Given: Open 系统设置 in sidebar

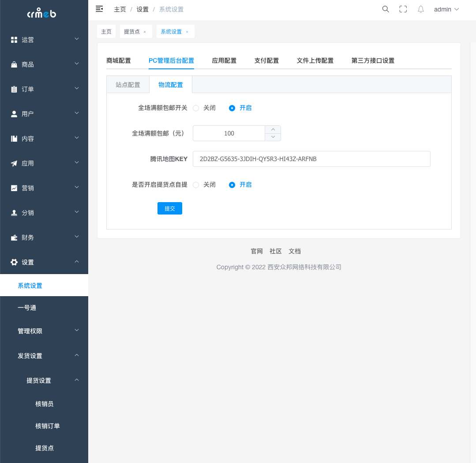Looking at the screenshot, I should tap(44, 285).
